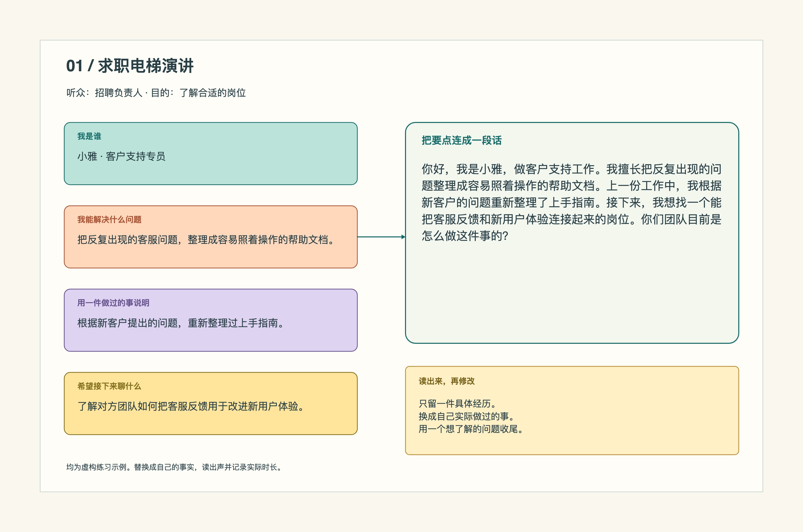Select the line "换成自己实际做过的事。"
This screenshot has height=532, width=803.
(466, 416)
